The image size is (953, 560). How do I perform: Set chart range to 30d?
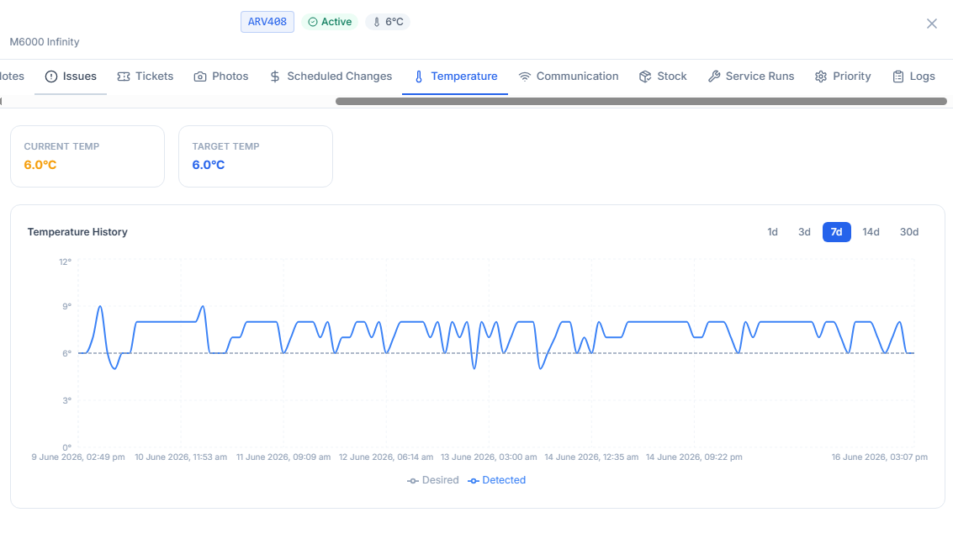pos(909,232)
